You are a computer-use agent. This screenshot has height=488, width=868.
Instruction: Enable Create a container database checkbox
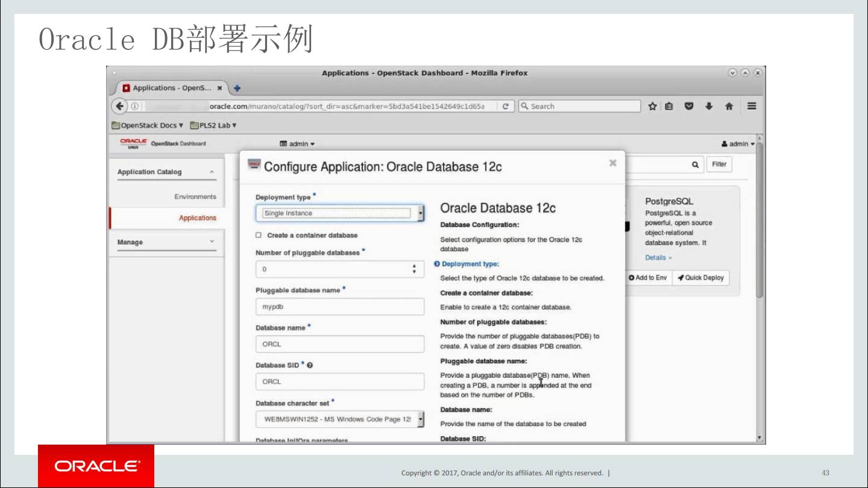(x=259, y=235)
